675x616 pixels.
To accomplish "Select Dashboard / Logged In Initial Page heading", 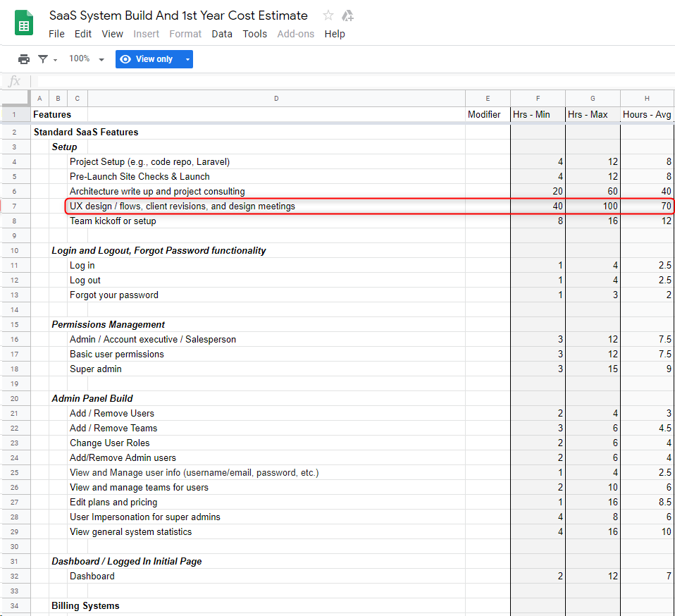I will point(127,561).
